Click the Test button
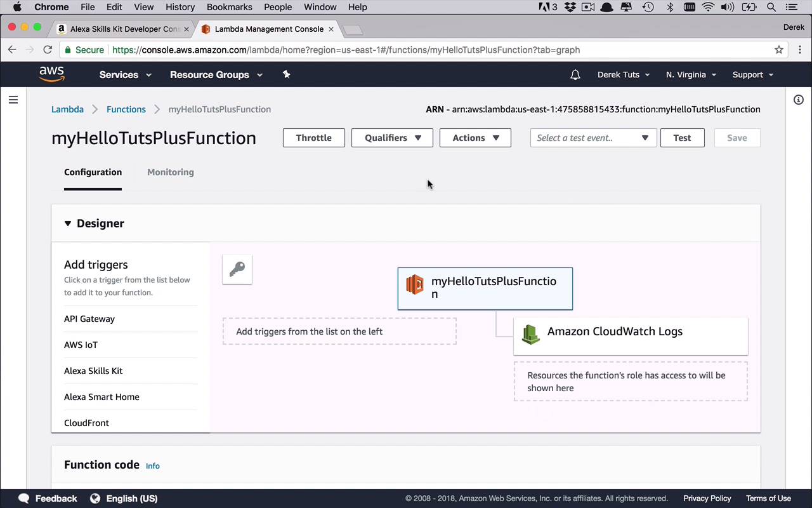The height and width of the screenshot is (508, 812). pyautogui.click(x=683, y=138)
